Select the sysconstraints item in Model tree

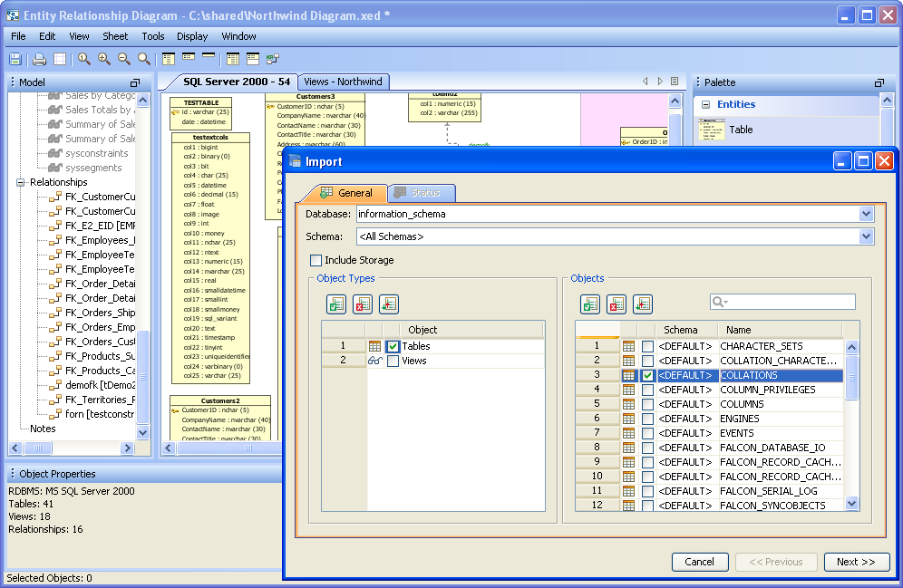tap(97, 154)
